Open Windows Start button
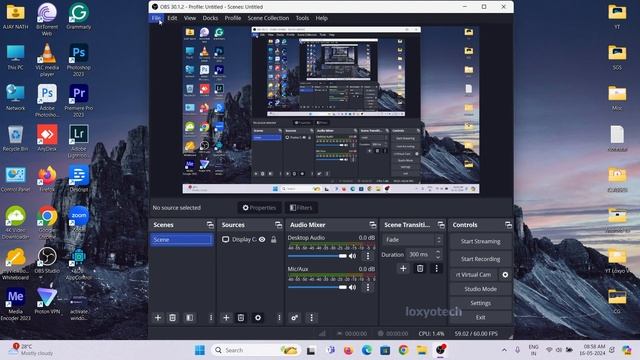The width and height of the screenshot is (640, 360). (x=200, y=350)
